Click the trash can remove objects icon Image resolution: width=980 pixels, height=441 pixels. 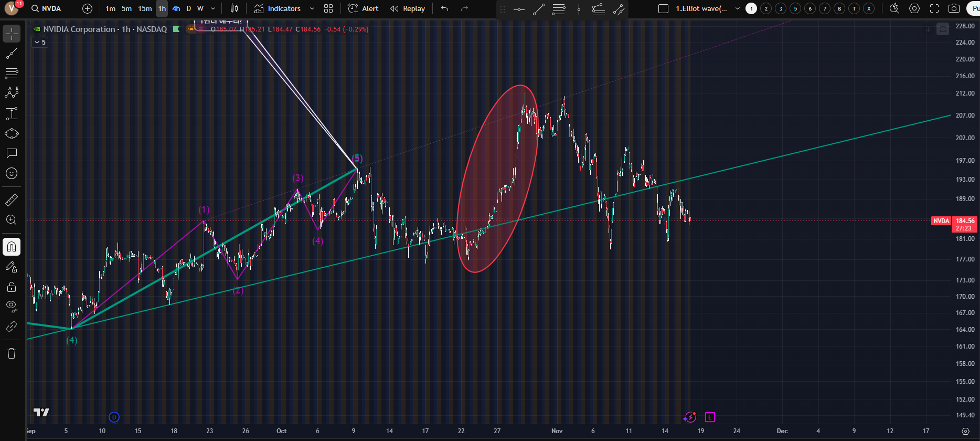point(11,353)
